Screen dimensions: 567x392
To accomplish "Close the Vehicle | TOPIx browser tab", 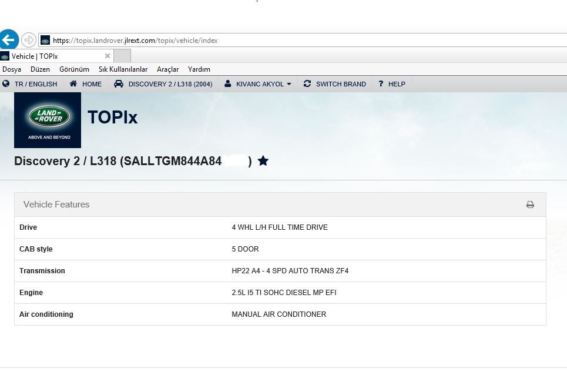I will point(108,56).
